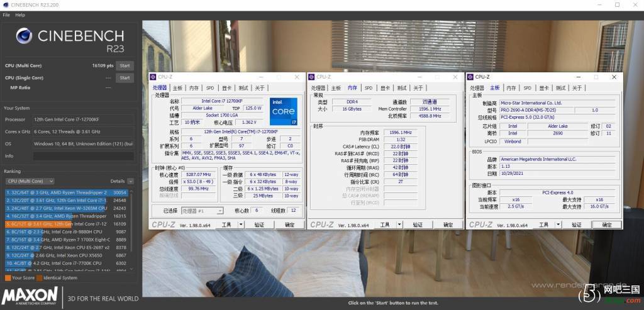Open 显卡 tab in processor CPU-Z window
The width and height of the screenshot is (644, 310).
click(226, 88)
